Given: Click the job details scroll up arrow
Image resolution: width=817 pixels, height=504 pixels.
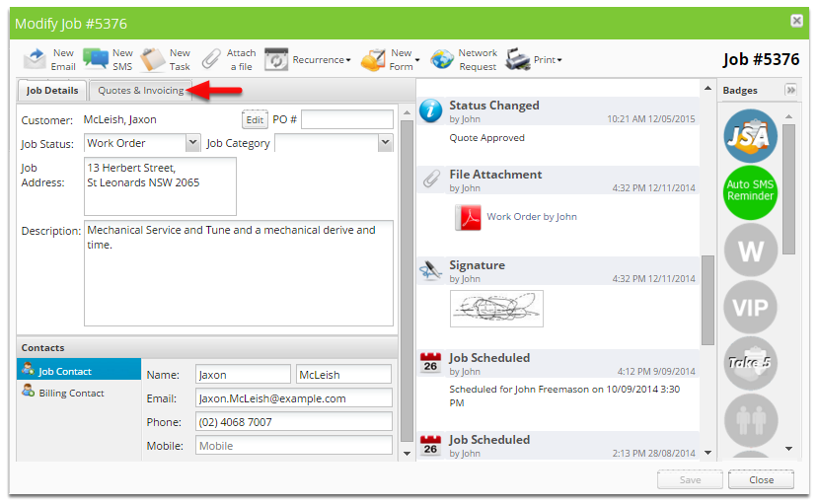Looking at the screenshot, I should [x=407, y=112].
